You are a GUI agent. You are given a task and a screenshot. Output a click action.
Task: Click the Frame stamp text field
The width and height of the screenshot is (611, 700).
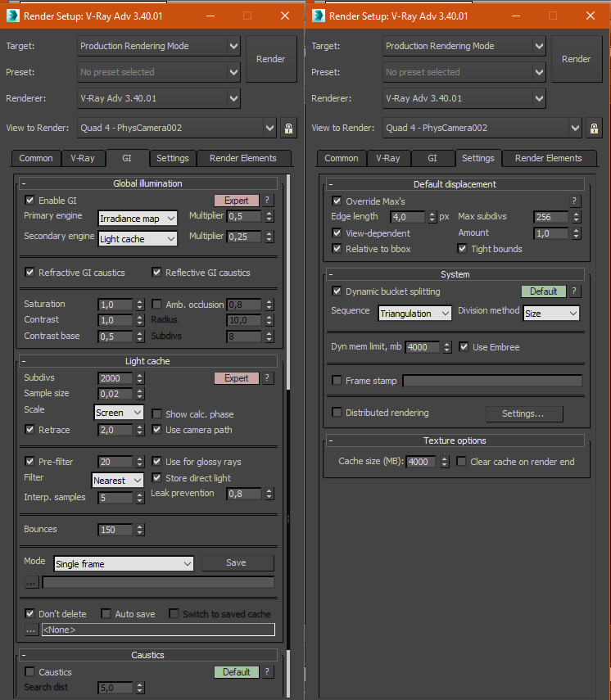tap(493, 381)
